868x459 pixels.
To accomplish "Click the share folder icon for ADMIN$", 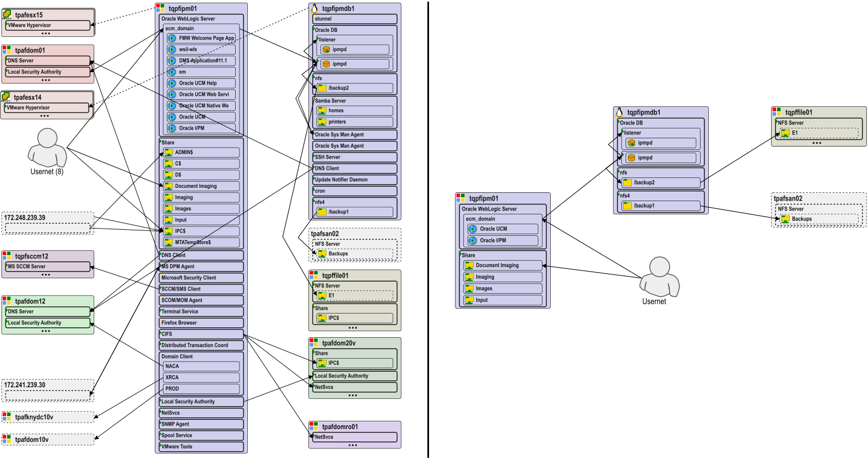I will coord(169,152).
